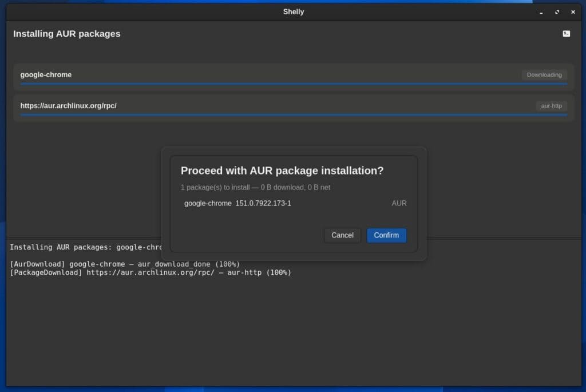Viewport: 586px width, 392px height.
Task: Minimize the Shelly window
Action: 541,12
